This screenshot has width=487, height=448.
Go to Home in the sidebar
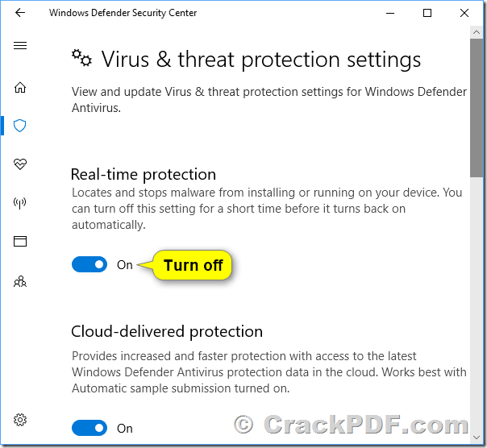click(20, 87)
